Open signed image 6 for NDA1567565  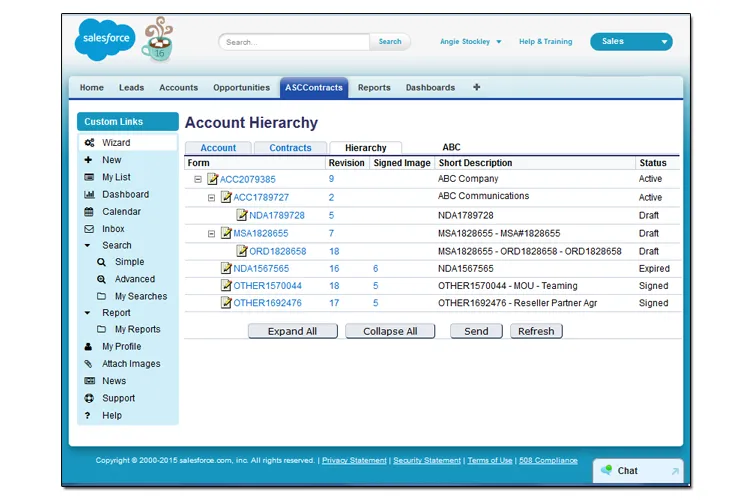(x=375, y=268)
